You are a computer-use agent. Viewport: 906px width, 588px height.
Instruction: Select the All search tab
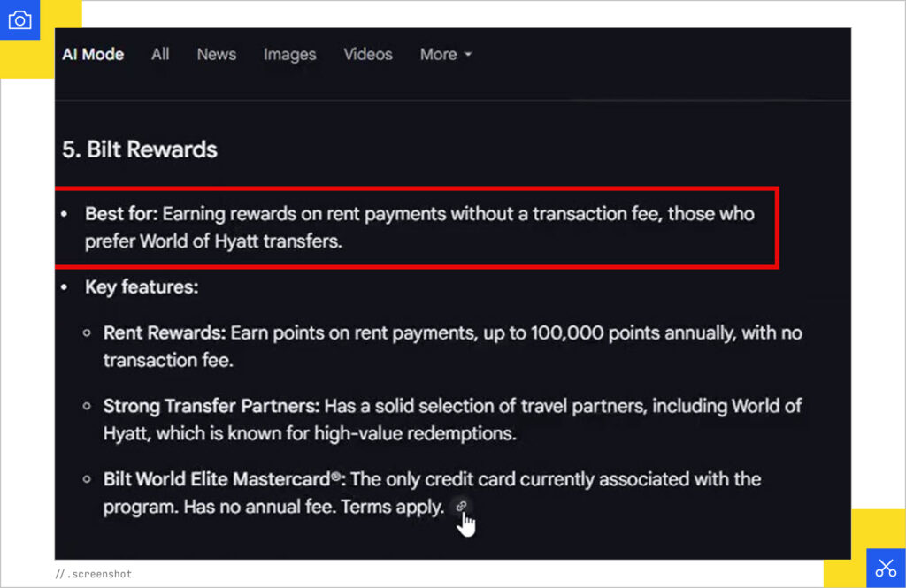(160, 55)
